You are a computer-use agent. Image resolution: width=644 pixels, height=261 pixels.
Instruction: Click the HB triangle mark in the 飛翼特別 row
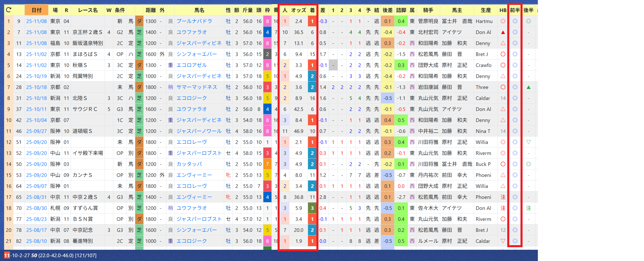[x=503, y=76]
